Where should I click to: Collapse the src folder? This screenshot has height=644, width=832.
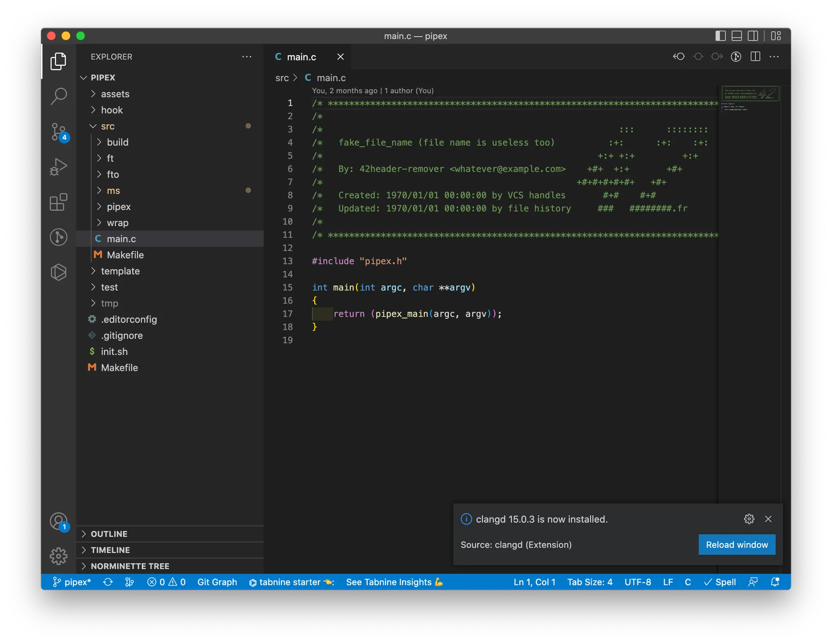(x=108, y=126)
